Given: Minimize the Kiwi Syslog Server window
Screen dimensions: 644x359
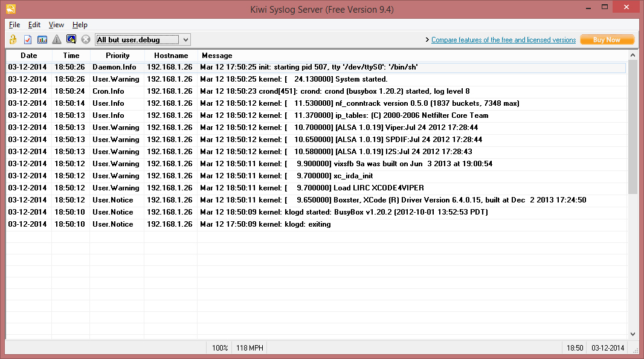Looking at the screenshot, I should 588,7.
